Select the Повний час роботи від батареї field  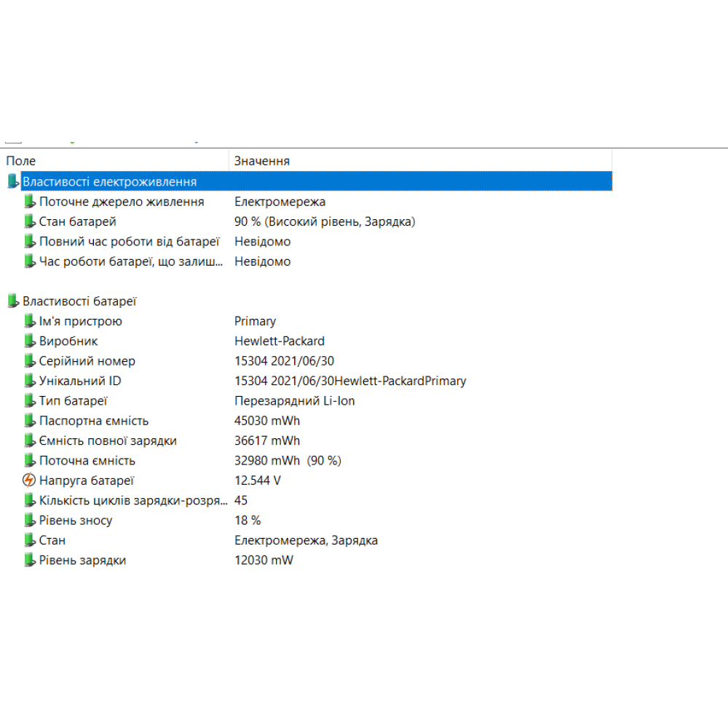(x=129, y=242)
